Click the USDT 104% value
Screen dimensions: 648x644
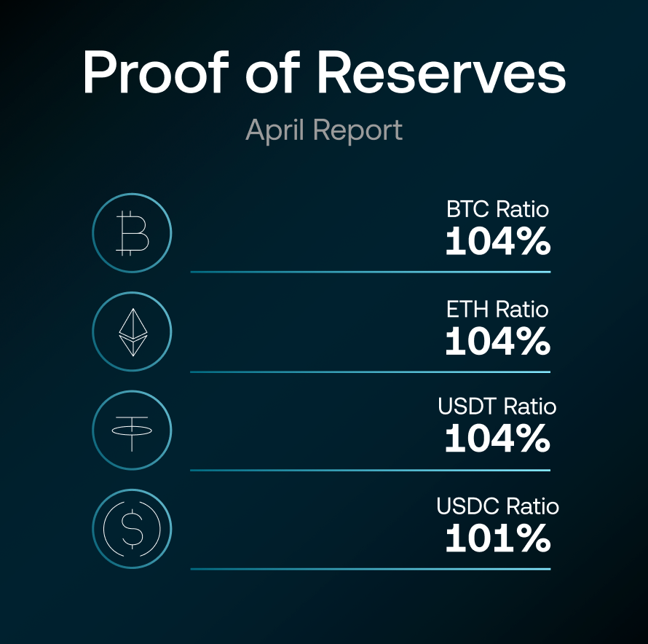coord(497,438)
